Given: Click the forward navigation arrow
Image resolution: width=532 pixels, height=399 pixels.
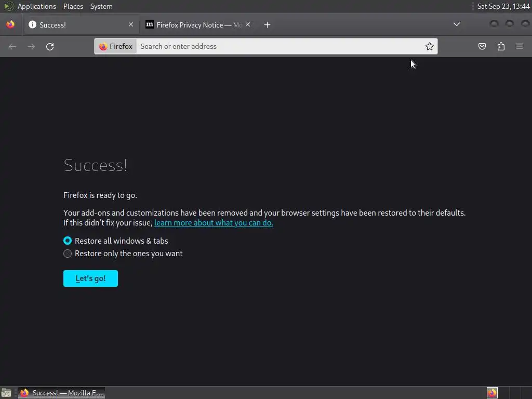Looking at the screenshot, I should (31, 46).
